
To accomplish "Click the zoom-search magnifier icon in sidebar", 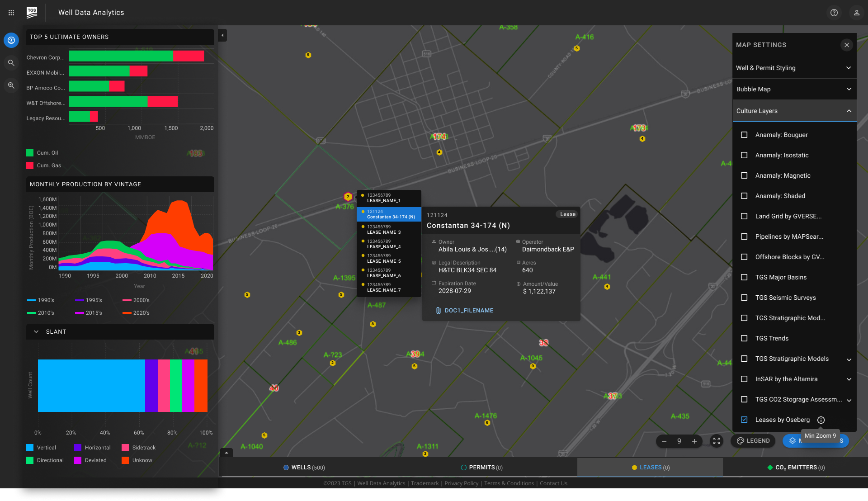I will [x=11, y=85].
